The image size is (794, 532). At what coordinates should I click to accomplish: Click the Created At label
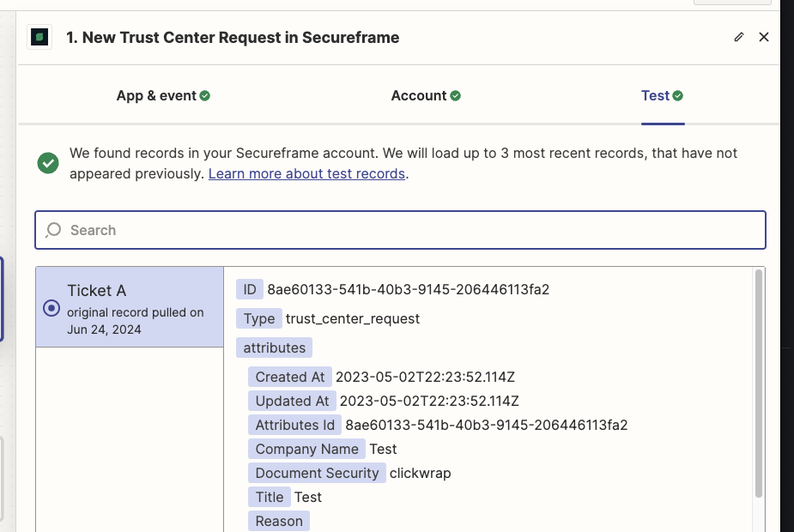(x=289, y=377)
